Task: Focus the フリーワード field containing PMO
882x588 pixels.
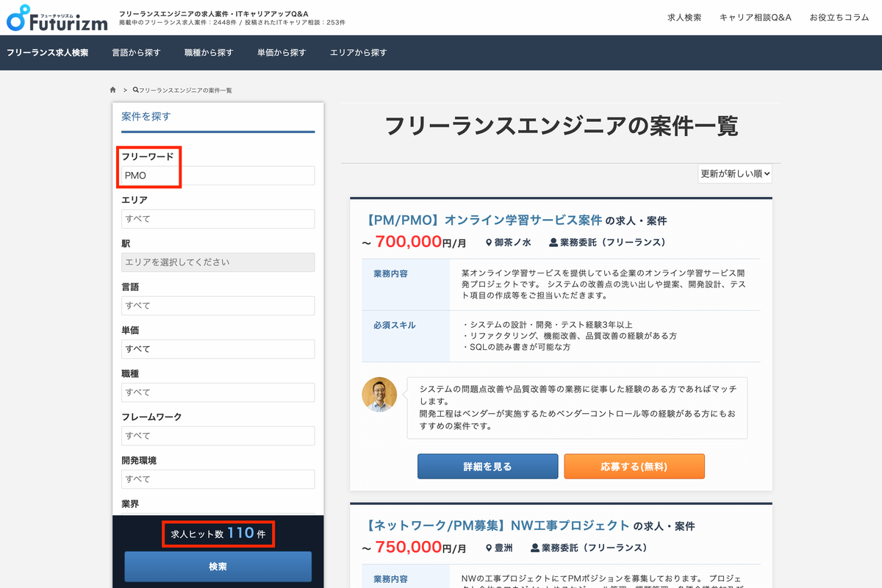Action: tap(218, 176)
